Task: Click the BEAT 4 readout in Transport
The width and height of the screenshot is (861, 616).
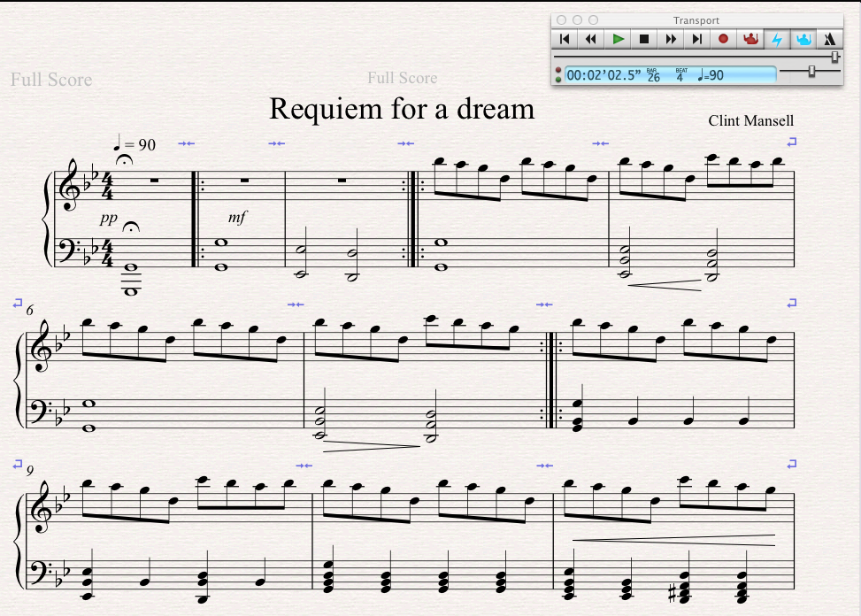Action: 680,75
